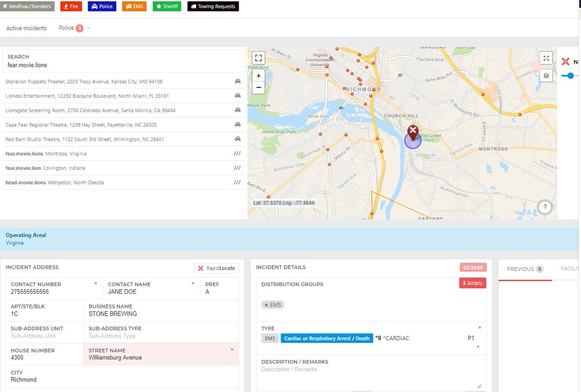This screenshot has width=581, height=392.
Task: Click the Virginia operating area link
Action: point(15,243)
